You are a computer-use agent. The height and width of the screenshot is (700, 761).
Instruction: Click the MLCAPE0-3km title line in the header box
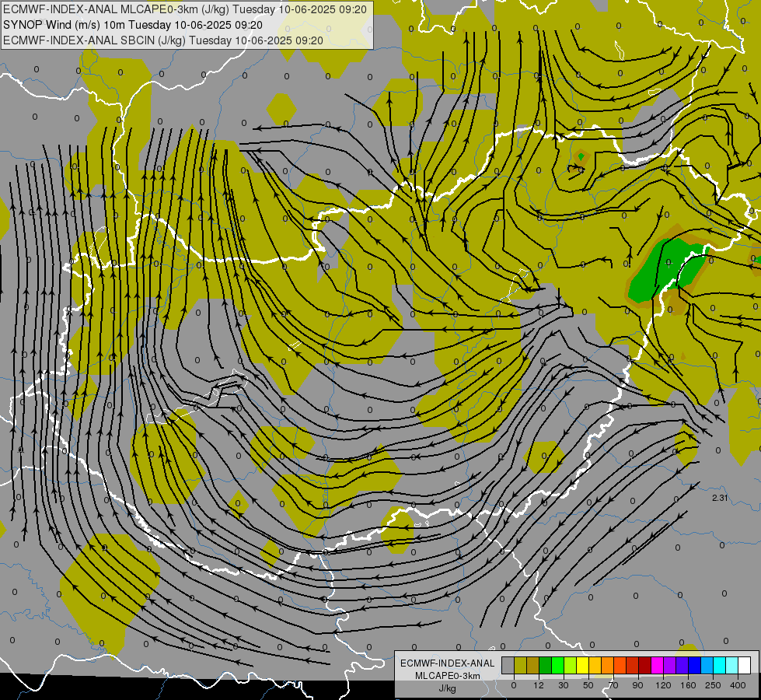pyautogui.click(x=185, y=9)
